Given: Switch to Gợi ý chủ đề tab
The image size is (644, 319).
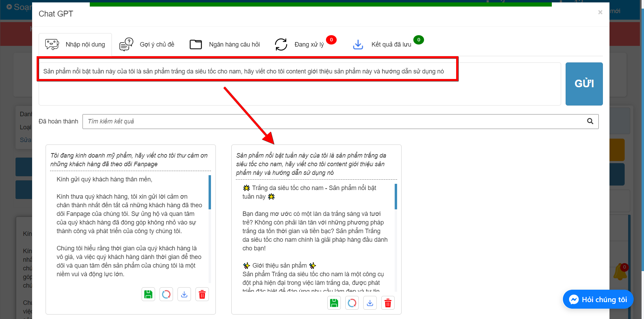Looking at the screenshot, I should 147,44.
